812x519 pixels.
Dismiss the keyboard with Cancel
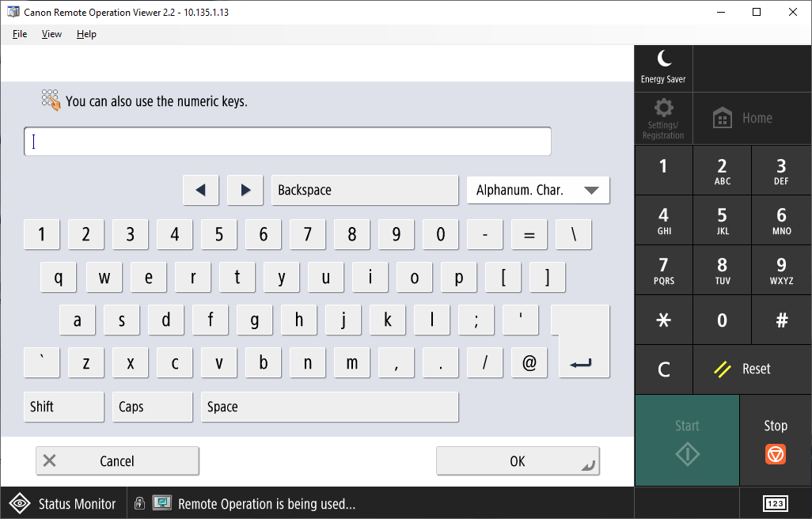coord(116,460)
